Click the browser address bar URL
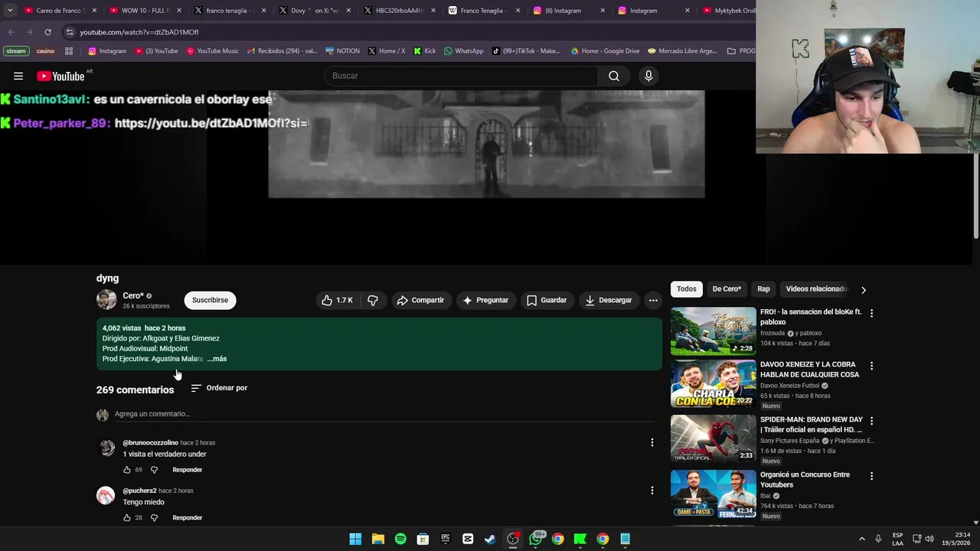This screenshot has width=980, height=551. [139, 32]
